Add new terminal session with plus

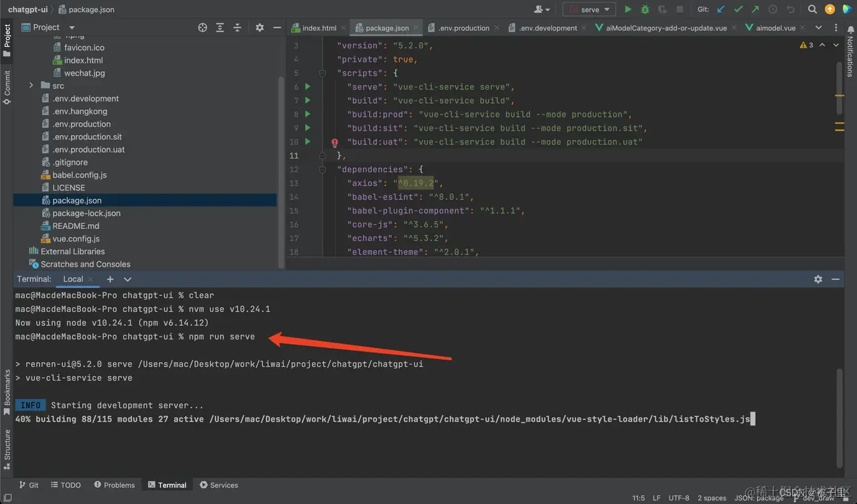[x=110, y=279]
